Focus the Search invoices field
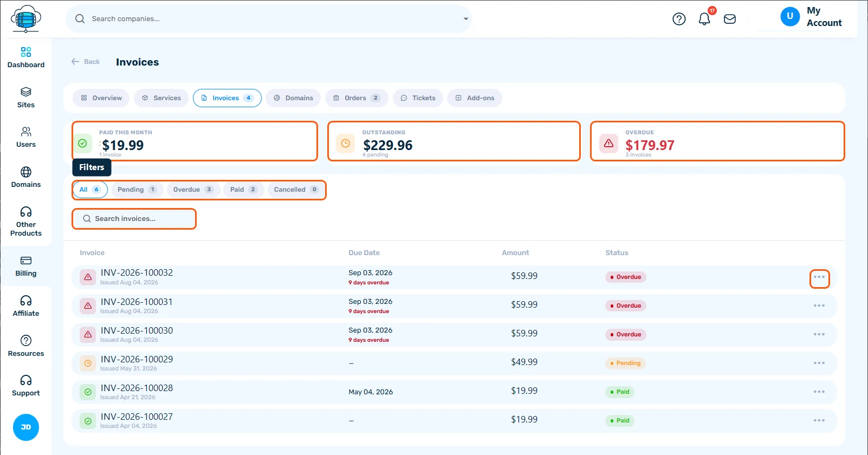The width and height of the screenshot is (868, 455). (134, 219)
